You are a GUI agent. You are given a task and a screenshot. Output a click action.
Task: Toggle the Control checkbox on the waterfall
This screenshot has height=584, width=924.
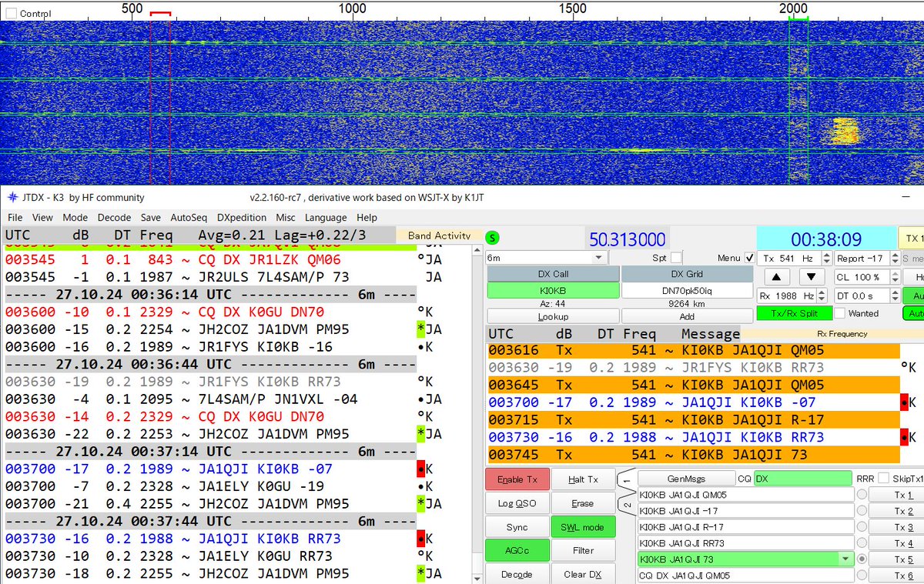point(11,13)
